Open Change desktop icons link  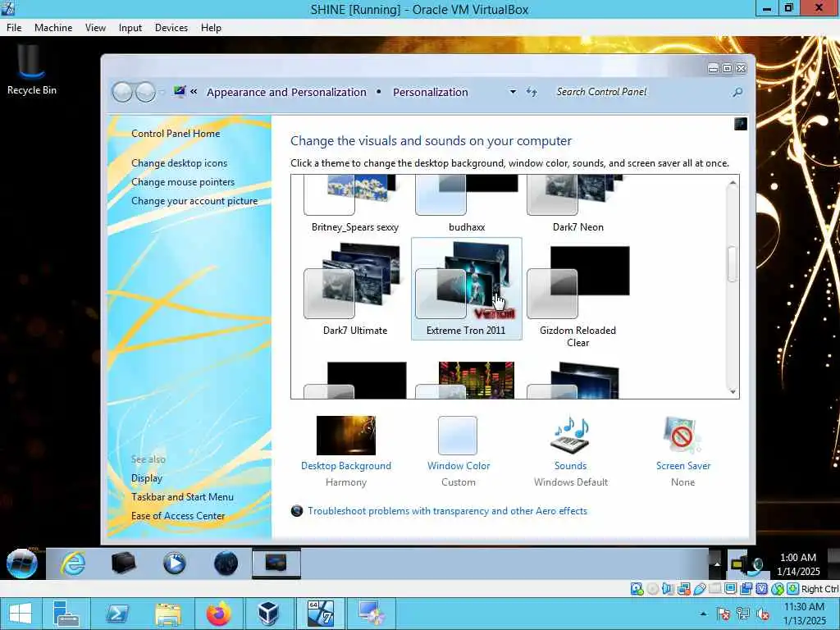[x=179, y=163]
